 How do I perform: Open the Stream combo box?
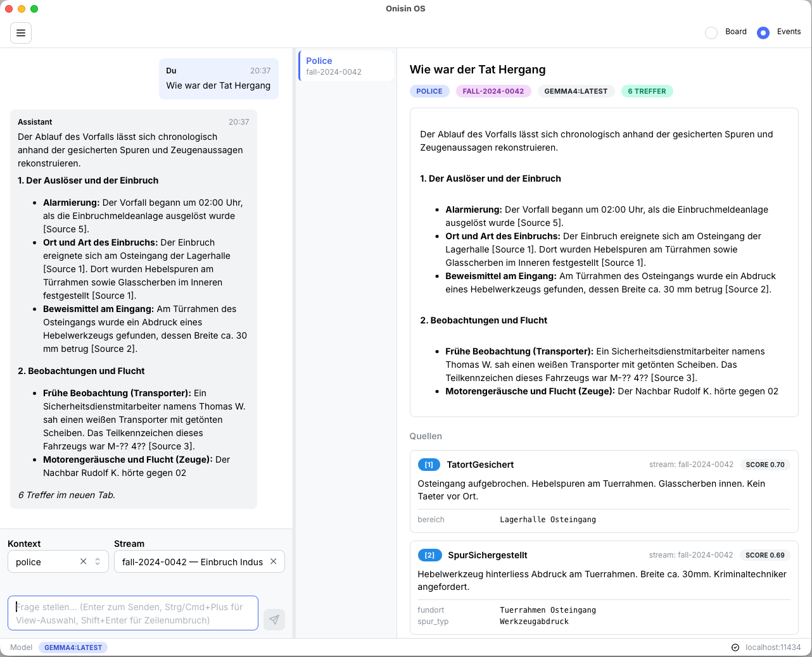tap(200, 561)
